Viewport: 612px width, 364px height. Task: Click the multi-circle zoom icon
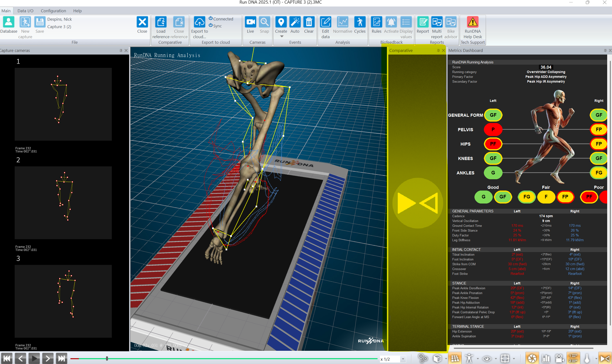tap(423, 358)
